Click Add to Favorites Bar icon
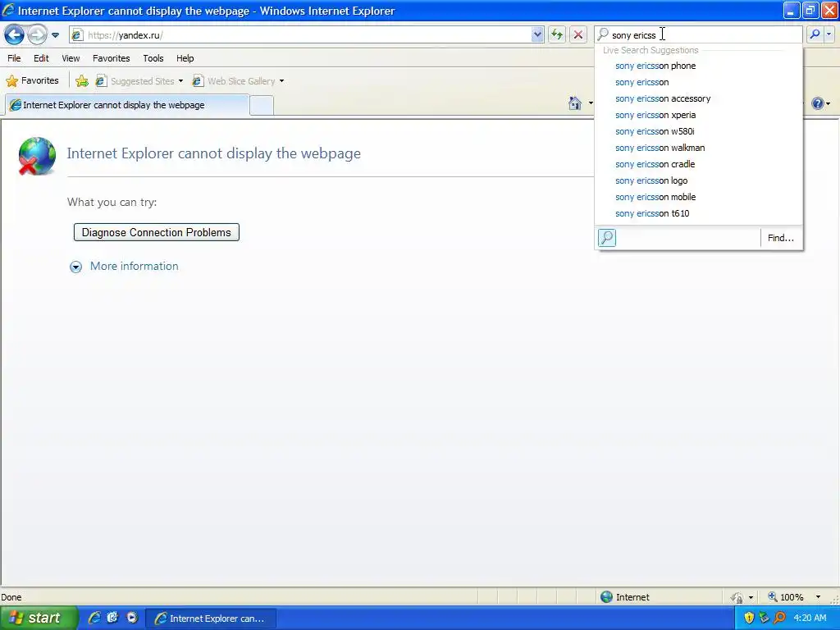The image size is (840, 630). tap(82, 81)
